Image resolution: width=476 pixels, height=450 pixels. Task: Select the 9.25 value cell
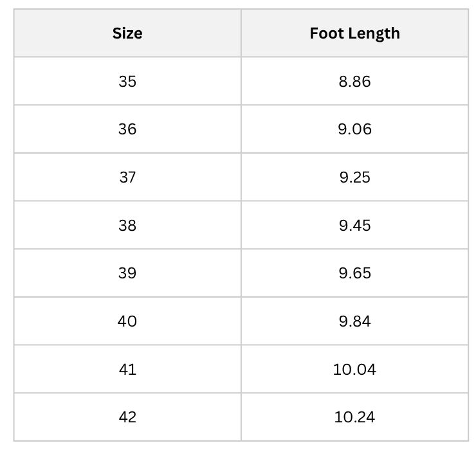tap(355, 177)
